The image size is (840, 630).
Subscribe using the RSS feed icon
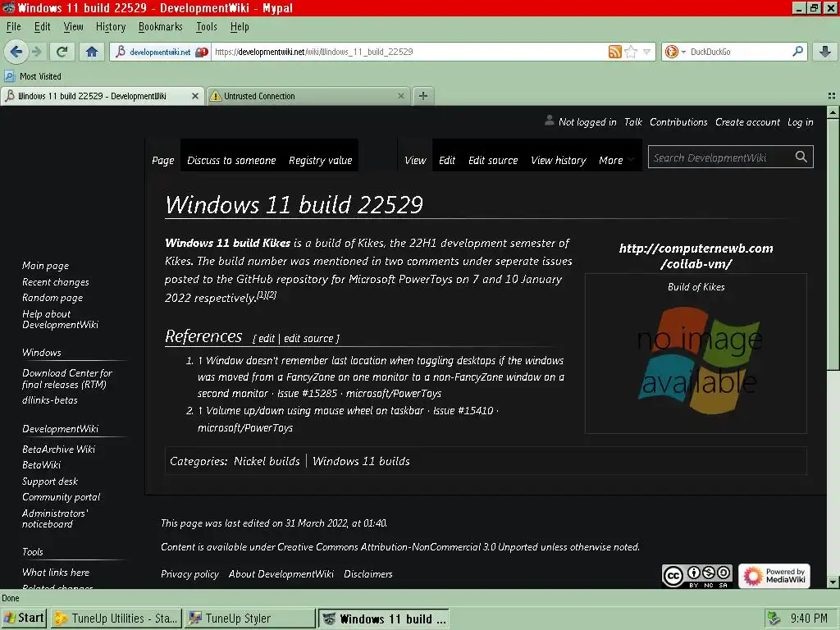click(x=615, y=52)
